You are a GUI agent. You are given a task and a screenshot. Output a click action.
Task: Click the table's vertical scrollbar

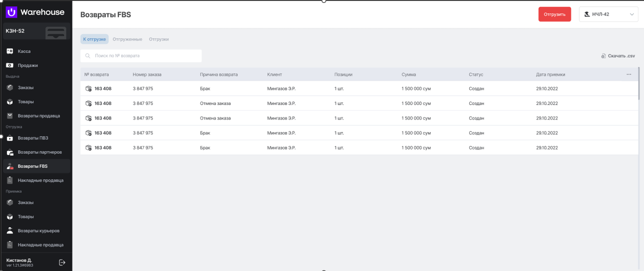point(639,84)
